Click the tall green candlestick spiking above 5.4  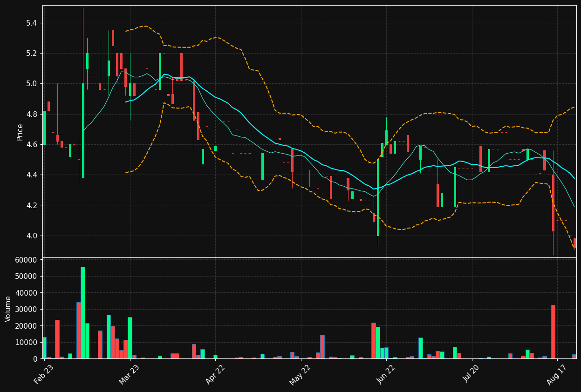83,131
